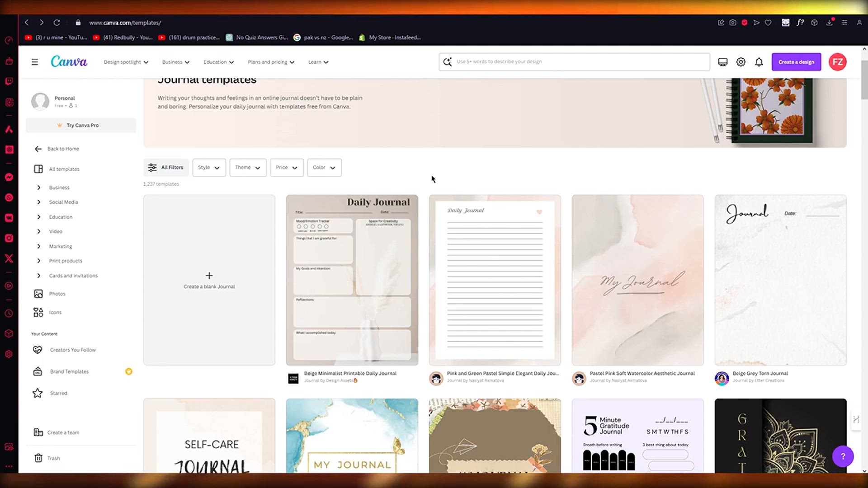Open Pastel Pink Soft Watercolor Journal template
This screenshot has height=488, width=868.
tap(637, 280)
